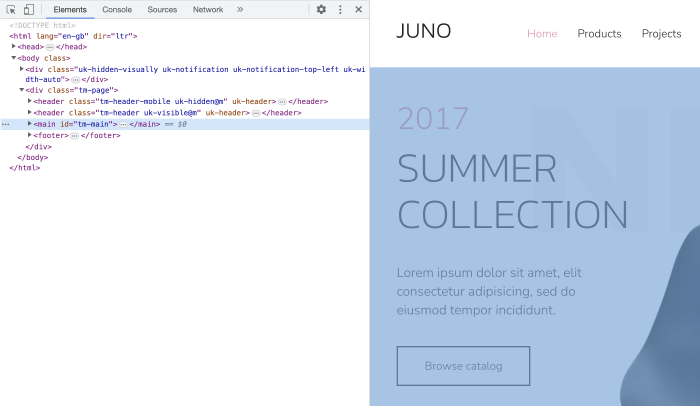Click the JUNO site logo
Image resolution: width=700 pixels, height=406 pixels.
click(x=423, y=32)
